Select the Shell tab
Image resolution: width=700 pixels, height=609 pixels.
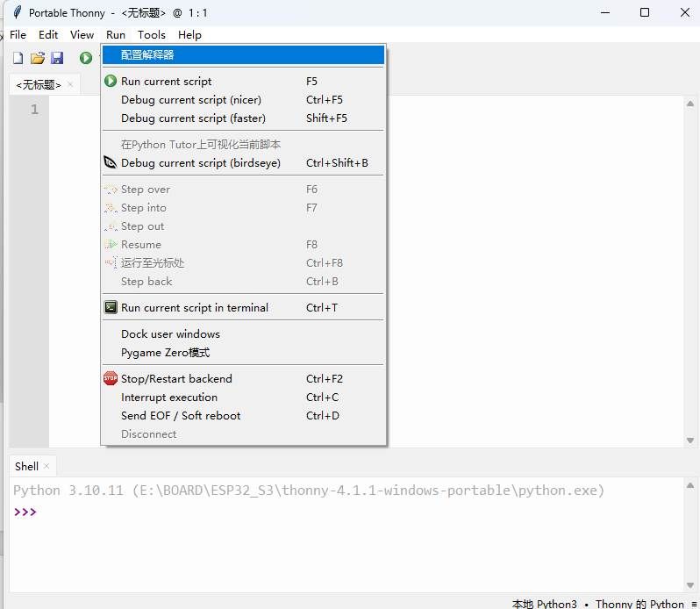tap(26, 467)
